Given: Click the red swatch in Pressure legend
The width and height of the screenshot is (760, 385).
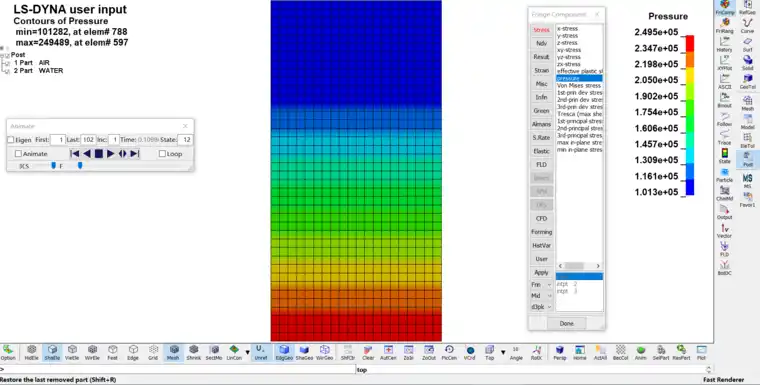Looking at the screenshot, I should tap(690, 44).
